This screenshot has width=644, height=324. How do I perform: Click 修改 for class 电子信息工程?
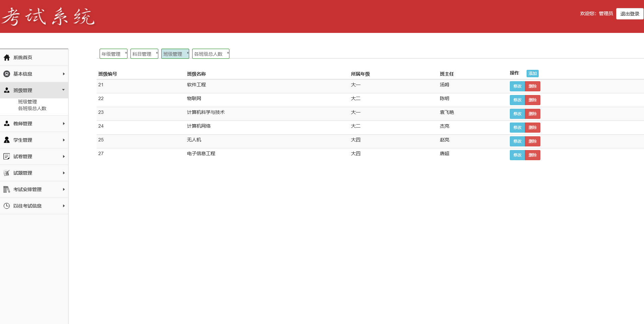coord(517,155)
